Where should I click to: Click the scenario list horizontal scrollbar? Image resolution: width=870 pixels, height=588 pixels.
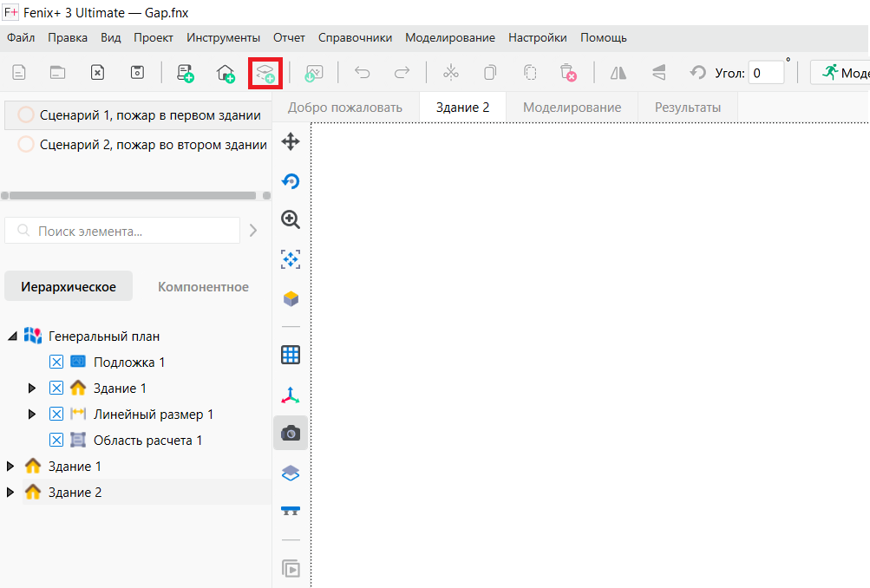pyautogui.click(x=133, y=195)
